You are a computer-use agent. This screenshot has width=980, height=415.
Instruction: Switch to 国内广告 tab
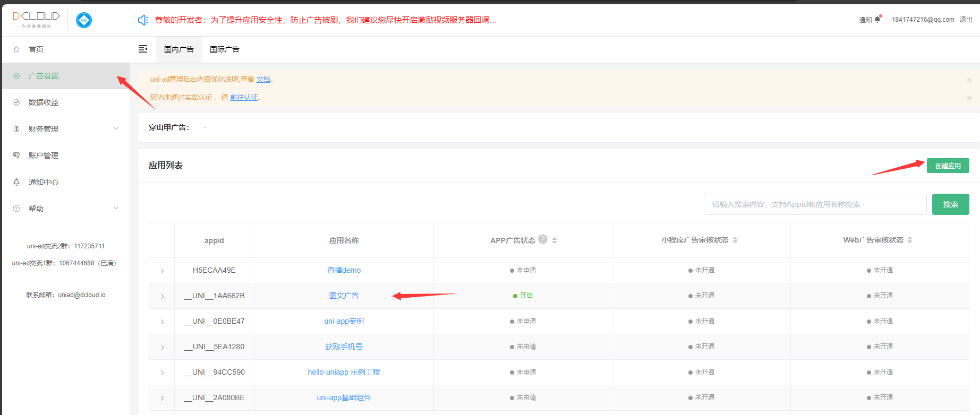[x=179, y=49]
